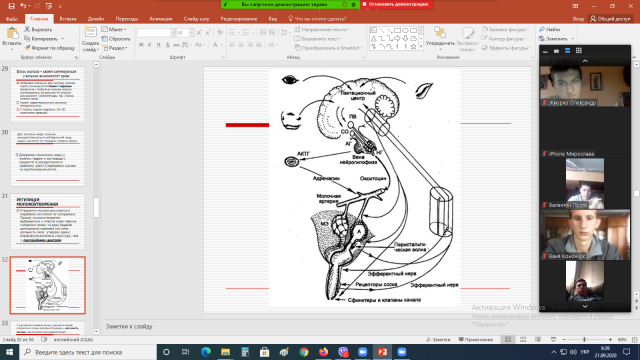
Task: Toggle Bold text formatting
Action: [x=141, y=45]
